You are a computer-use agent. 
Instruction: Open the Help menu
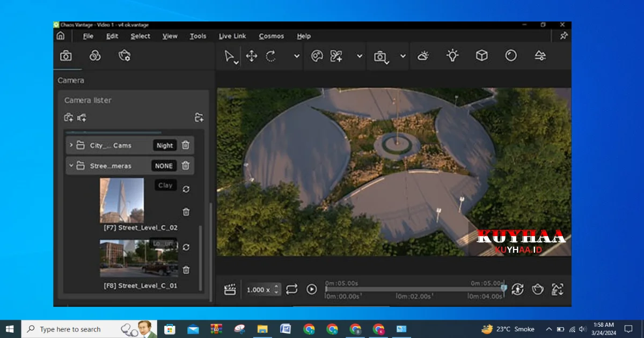pos(304,36)
